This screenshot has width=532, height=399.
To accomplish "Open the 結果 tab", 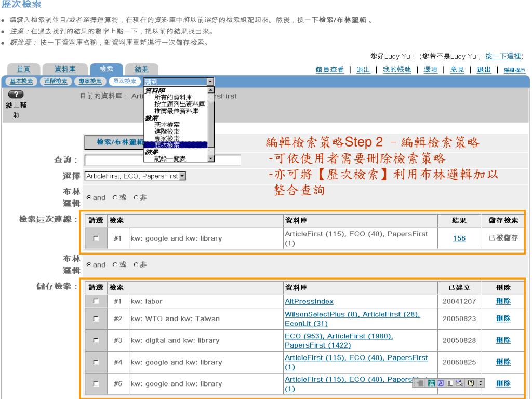I will 141,70.
